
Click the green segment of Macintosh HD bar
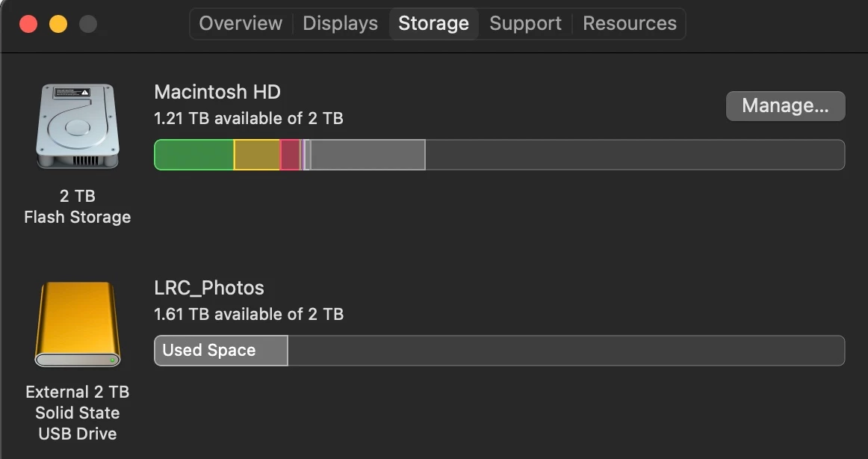click(x=194, y=155)
